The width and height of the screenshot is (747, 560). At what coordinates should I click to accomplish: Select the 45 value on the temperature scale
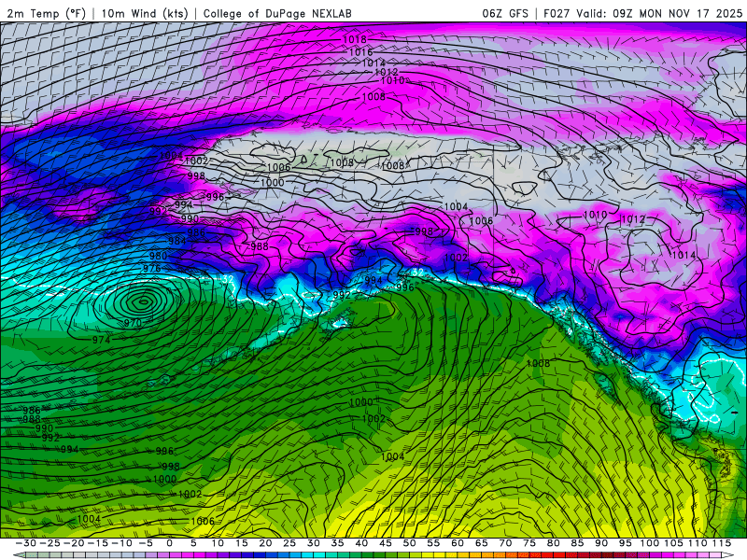pyautogui.click(x=386, y=543)
